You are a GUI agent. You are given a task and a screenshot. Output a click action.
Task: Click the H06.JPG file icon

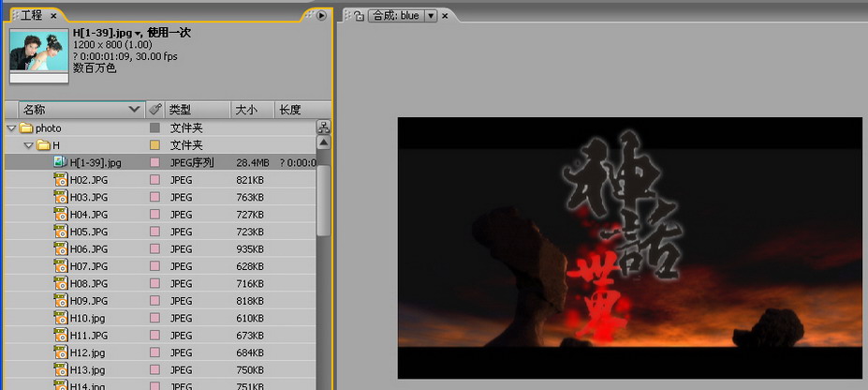coord(60,248)
